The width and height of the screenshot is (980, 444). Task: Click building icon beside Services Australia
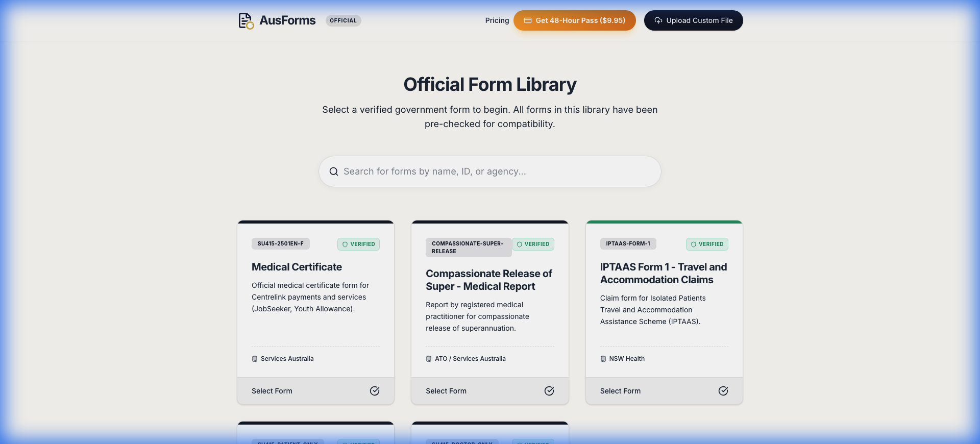[x=255, y=359]
